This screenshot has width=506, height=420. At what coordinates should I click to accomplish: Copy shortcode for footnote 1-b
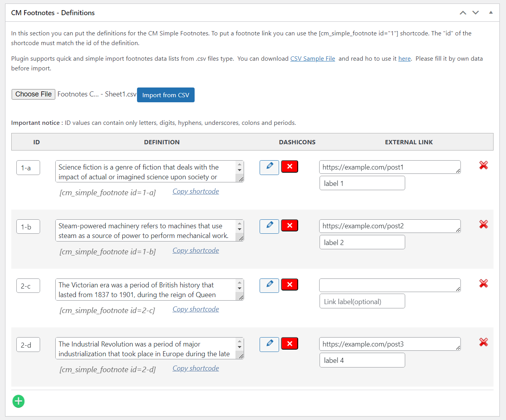click(x=196, y=250)
